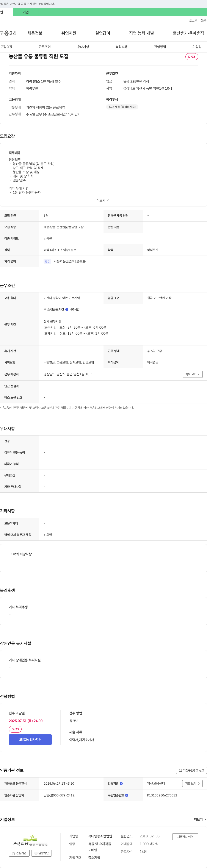
Task: Select the 비희망 value for 병역 대체 복무자 채용
Action: click(47, 535)
